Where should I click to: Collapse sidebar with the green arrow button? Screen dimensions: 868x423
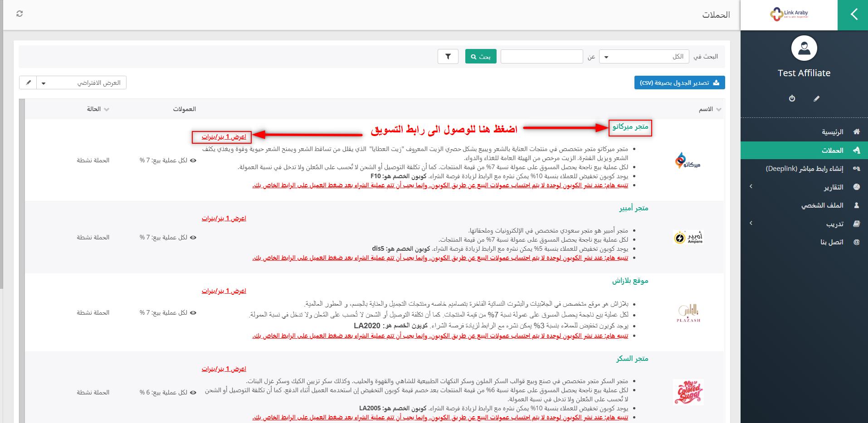click(853, 15)
